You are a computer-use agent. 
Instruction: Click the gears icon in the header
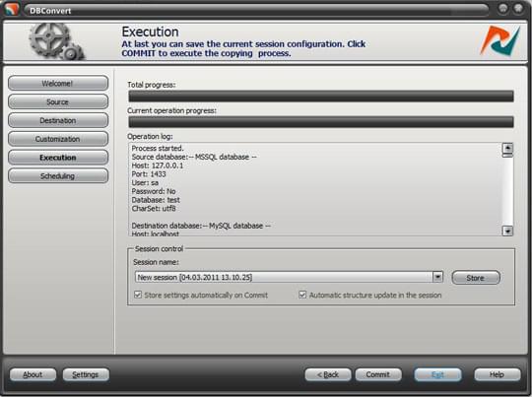(57, 41)
